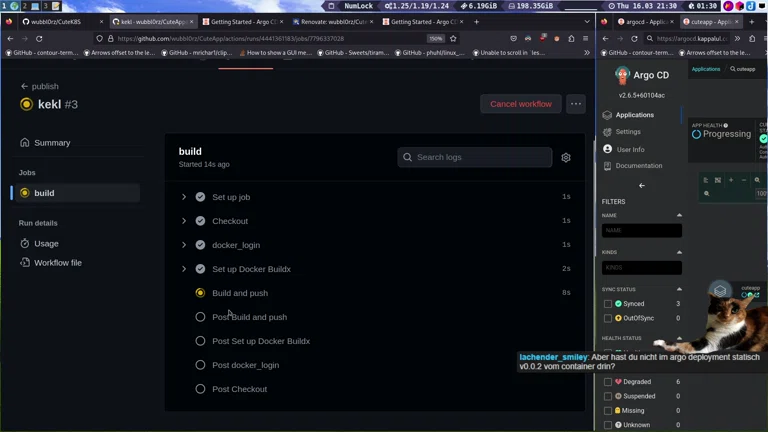Image resolution: width=768 pixels, height=432 pixels.
Task: Zoom in the Argo CD resource tree
Action: coord(731,180)
